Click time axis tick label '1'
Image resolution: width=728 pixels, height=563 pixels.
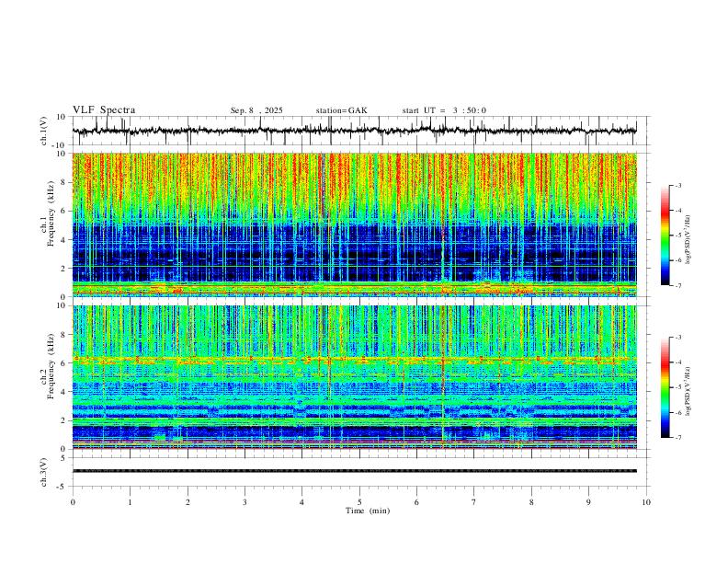pyautogui.click(x=130, y=502)
